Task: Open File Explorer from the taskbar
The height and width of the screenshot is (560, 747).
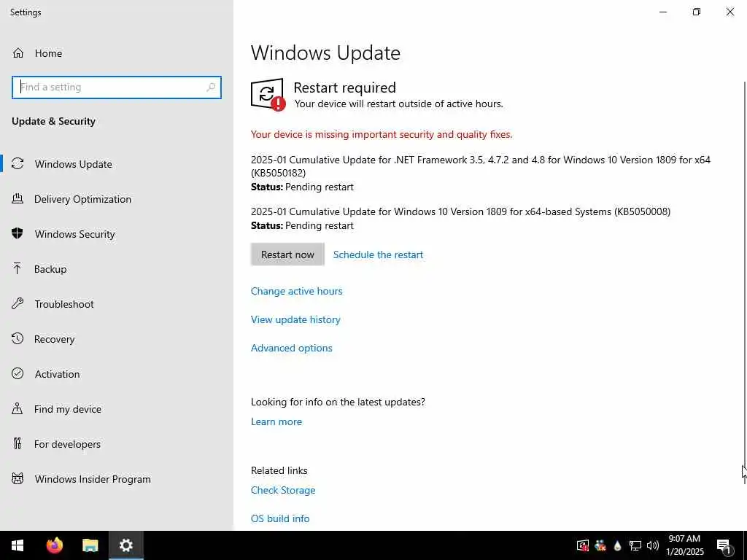Action: [x=90, y=545]
